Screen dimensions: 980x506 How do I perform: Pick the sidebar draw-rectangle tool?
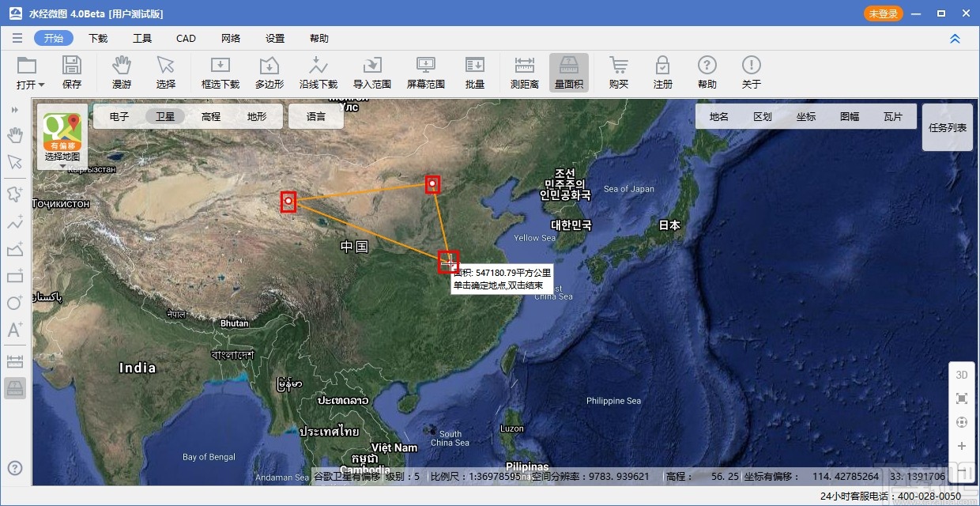(15, 276)
